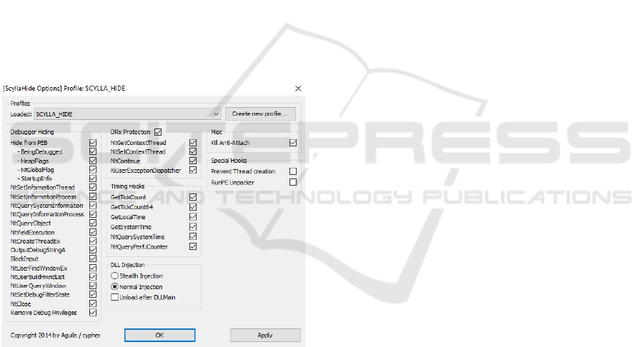Toggle the GetTickCount timing hook
Viewport: 644px width, 347px height.
(x=193, y=197)
